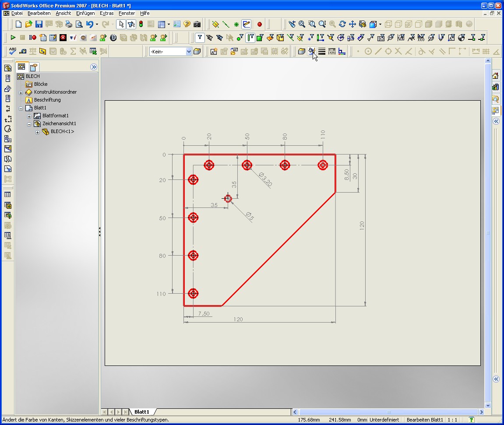Click the horizontal scrollbar at bottom

(x=388, y=412)
